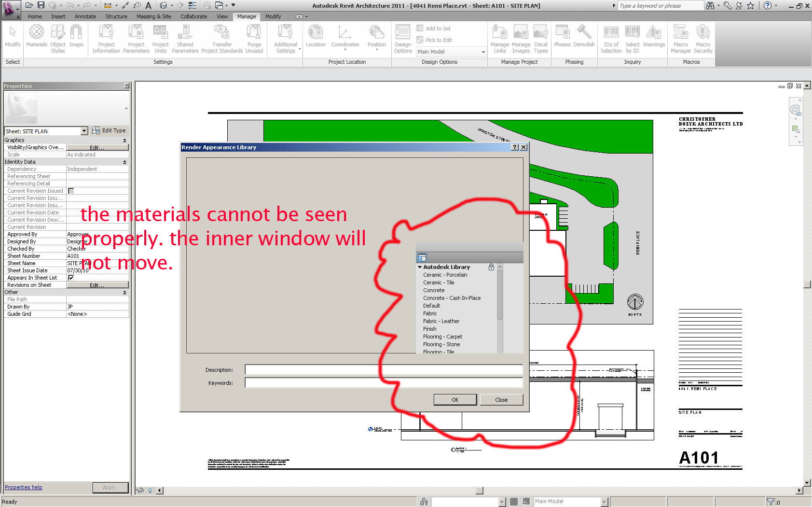Open Manage Images

pyautogui.click(x=521, y=39)
